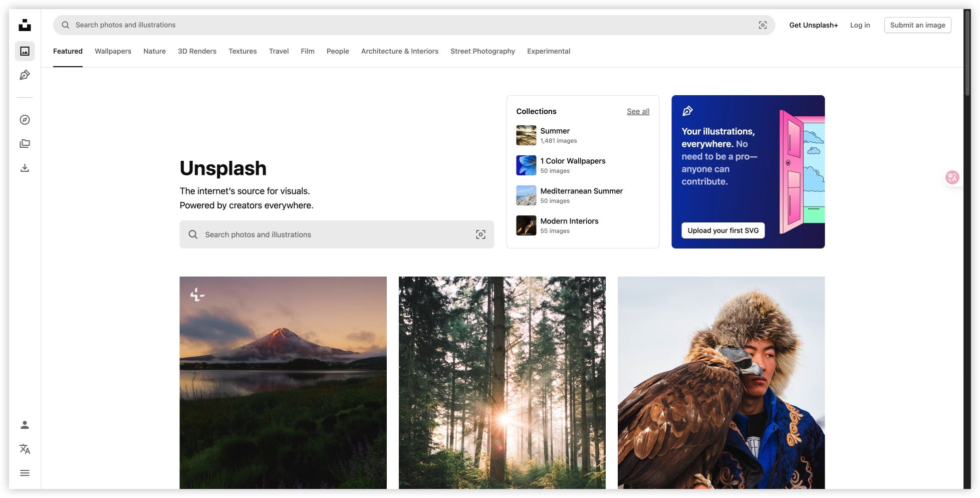Open the language selection icon
This screenshot has width=980, height=498.
coord(25,449)
